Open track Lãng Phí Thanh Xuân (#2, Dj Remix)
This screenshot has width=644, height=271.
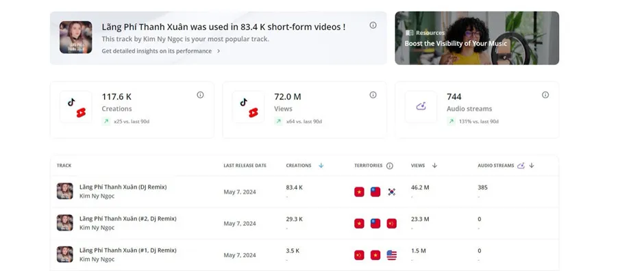pos(127,218)
